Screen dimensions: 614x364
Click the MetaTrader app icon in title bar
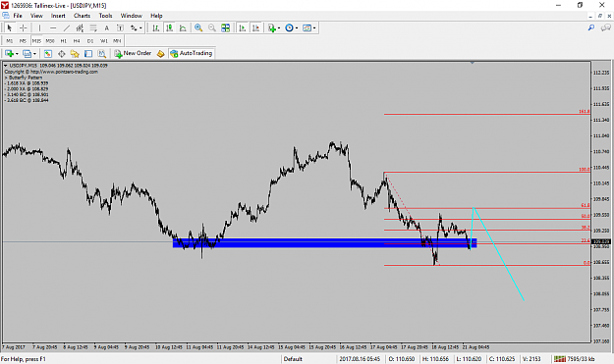(x=5, y=5)
